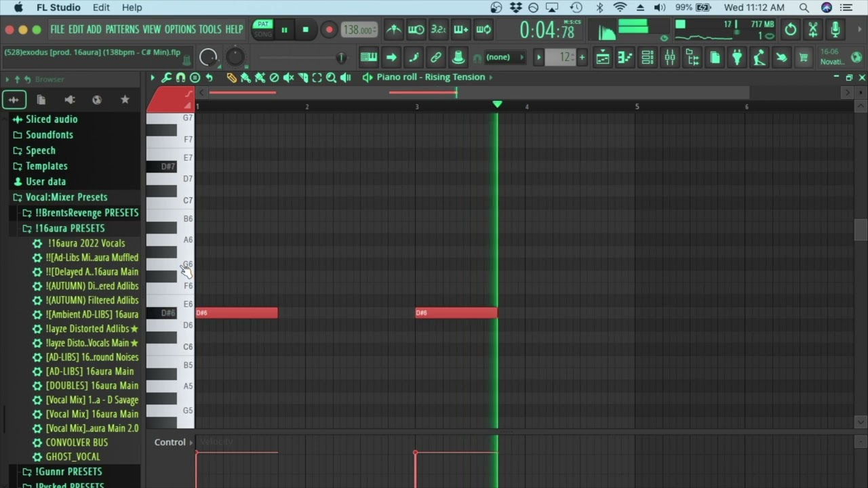
Task: Open the VIEW menu
Action: tap(152, 29)
